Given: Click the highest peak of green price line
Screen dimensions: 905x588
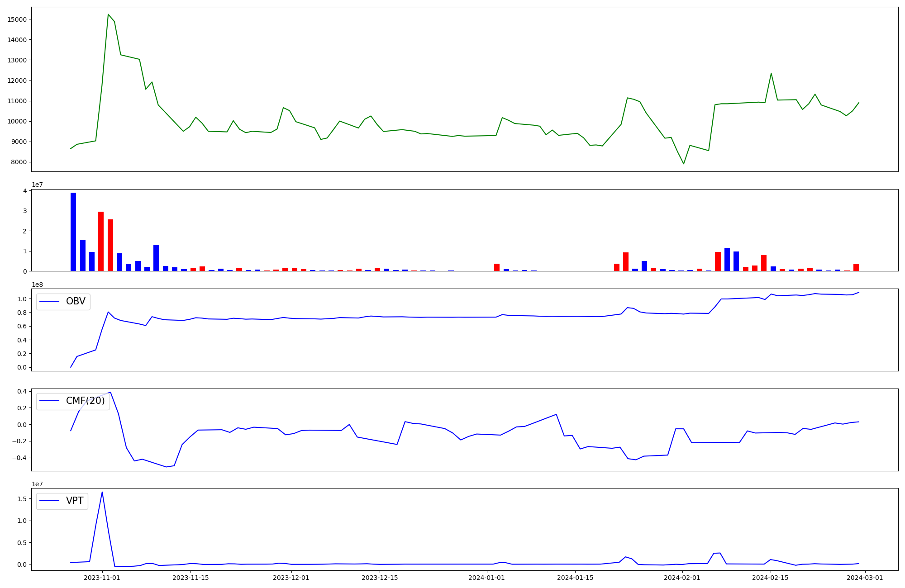Looking at the screenshot, I should (108, 14).
